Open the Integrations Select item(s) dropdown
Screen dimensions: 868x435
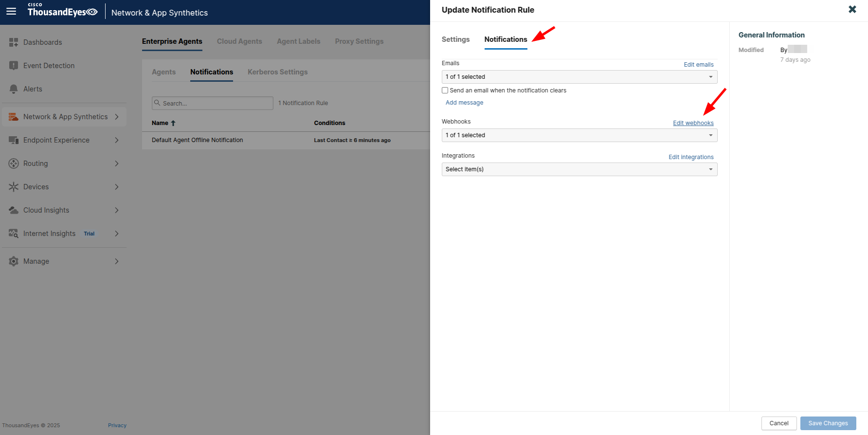point(579,169)
